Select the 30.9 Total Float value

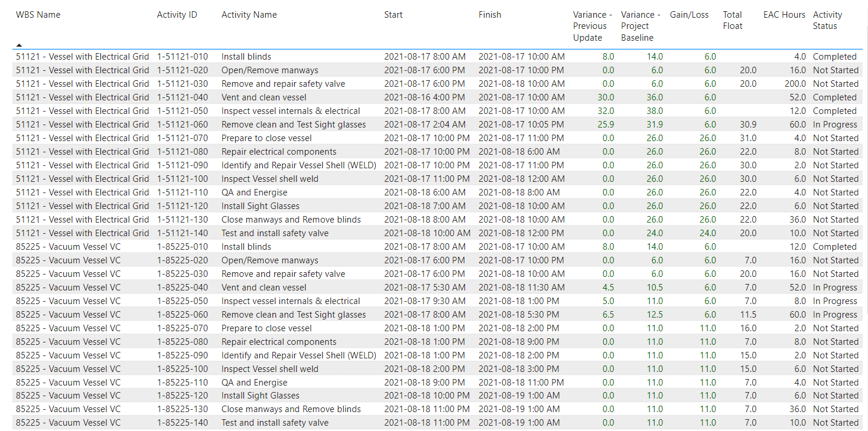(x=747, y=125)
